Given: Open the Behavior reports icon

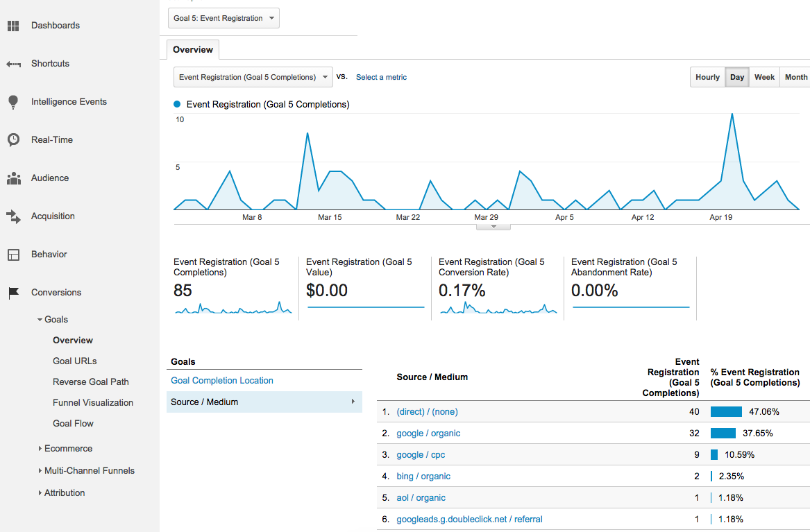Looking at the screenshot, I should pos(14,254).
